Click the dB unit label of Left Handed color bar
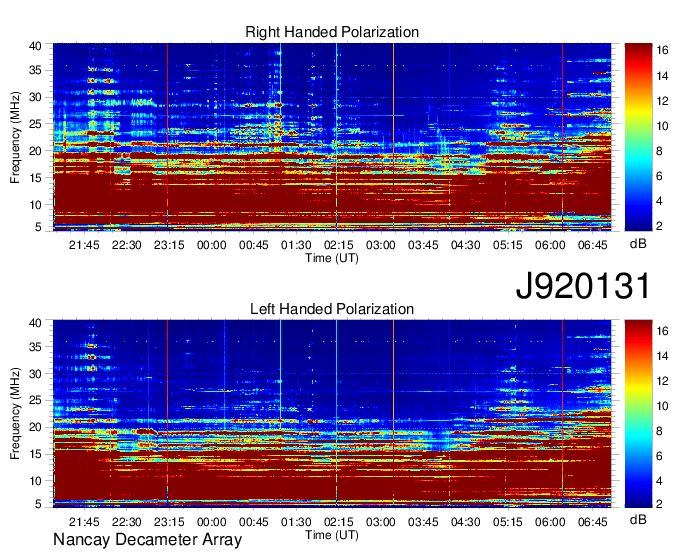This screenshot has width=680, height=552. 638,519
